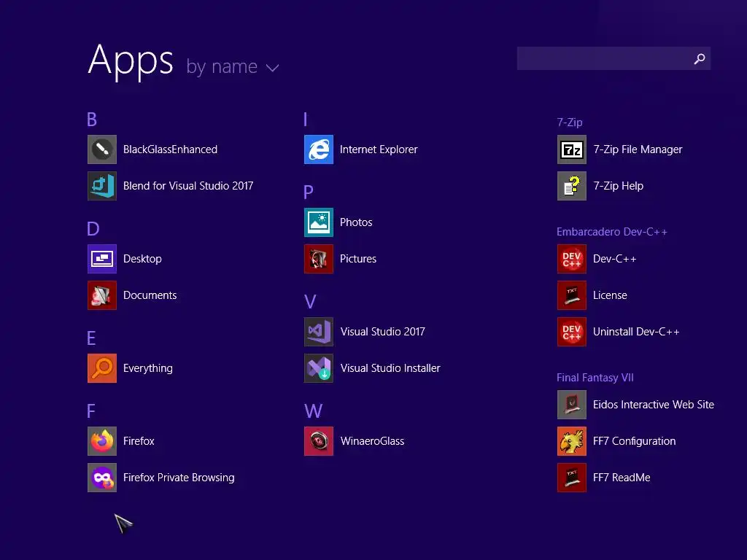Open Visual Studio Installer icon
Viewport: 747px width, 560px height.
(x=319, y=368)
